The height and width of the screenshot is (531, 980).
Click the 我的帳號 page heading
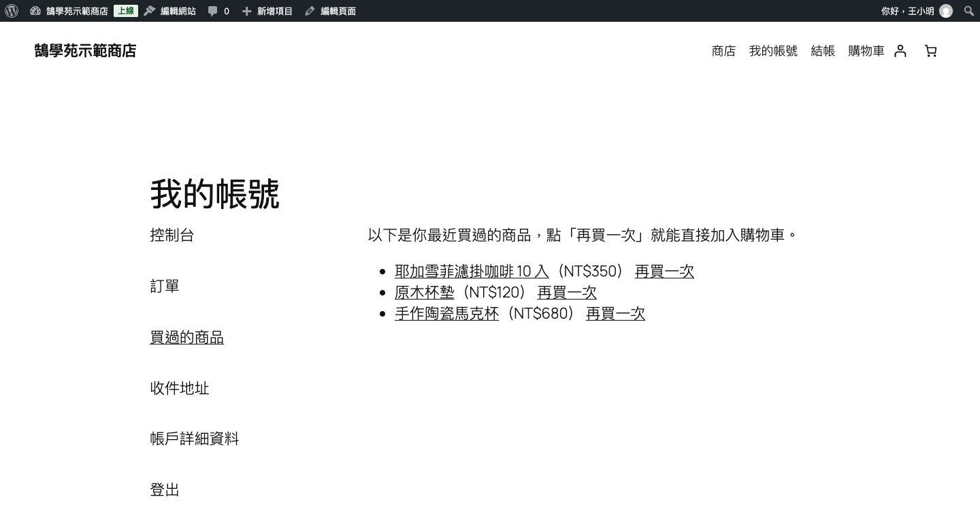coord(215,194)
